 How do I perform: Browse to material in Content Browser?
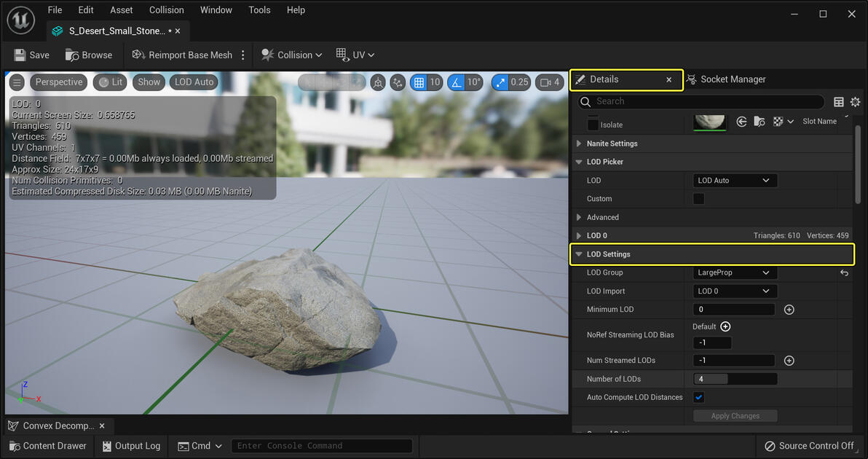point(759,122)
